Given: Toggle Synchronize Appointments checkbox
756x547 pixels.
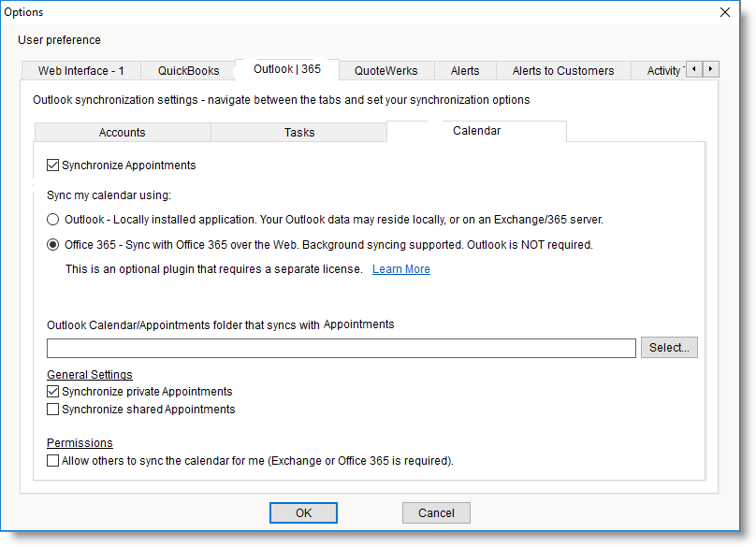Looking at the screenshot, I should pos(53,166).
